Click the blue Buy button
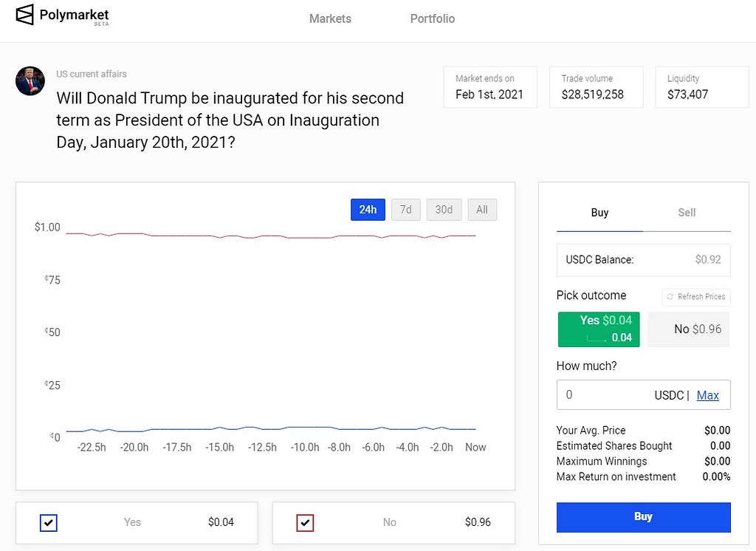 644,517
